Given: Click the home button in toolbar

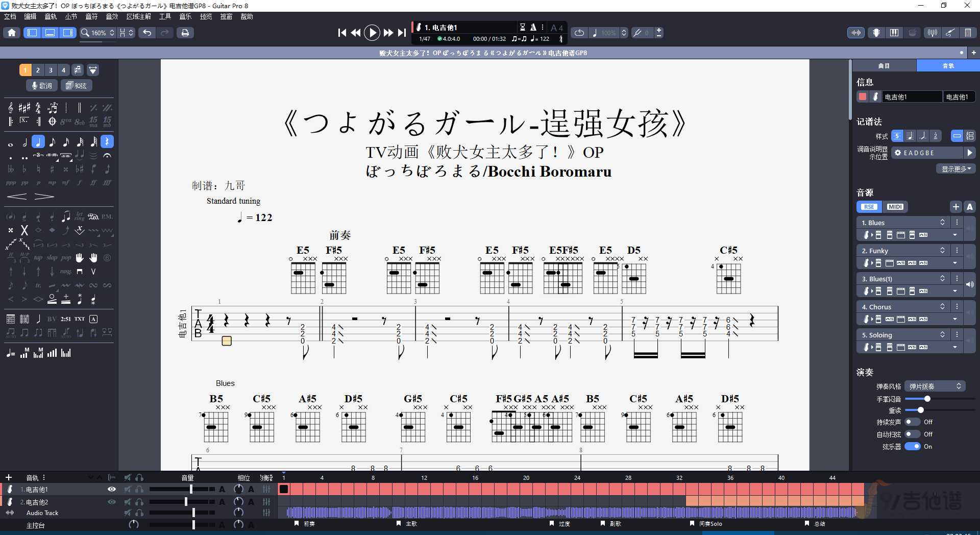Looking at the screenshot, I should 12,33.
